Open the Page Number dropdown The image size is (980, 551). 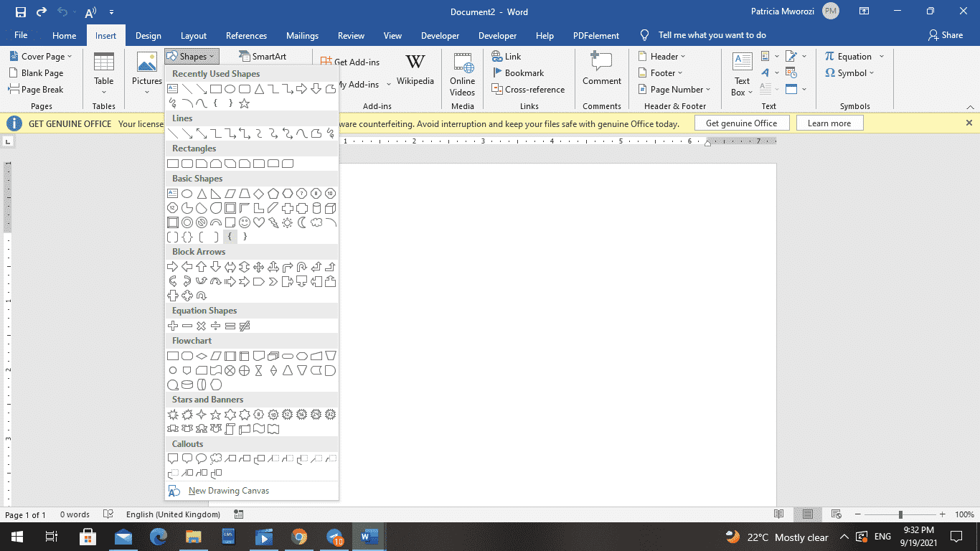pos(673,89)
